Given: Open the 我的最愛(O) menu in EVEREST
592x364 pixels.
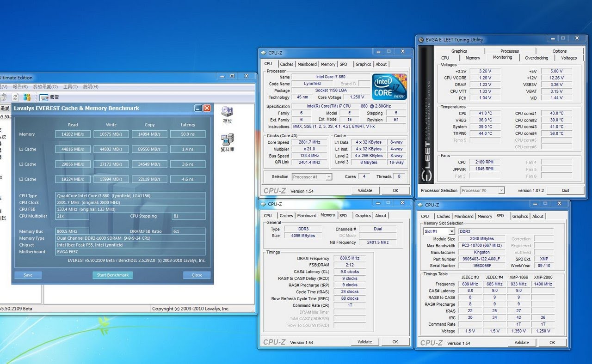Looking at the screenshot, I should pyautogui.click(x=45, y=86).
